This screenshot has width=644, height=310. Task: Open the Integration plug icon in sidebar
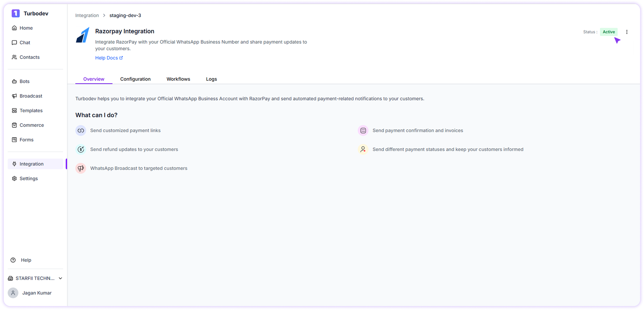tap(14, 164)
